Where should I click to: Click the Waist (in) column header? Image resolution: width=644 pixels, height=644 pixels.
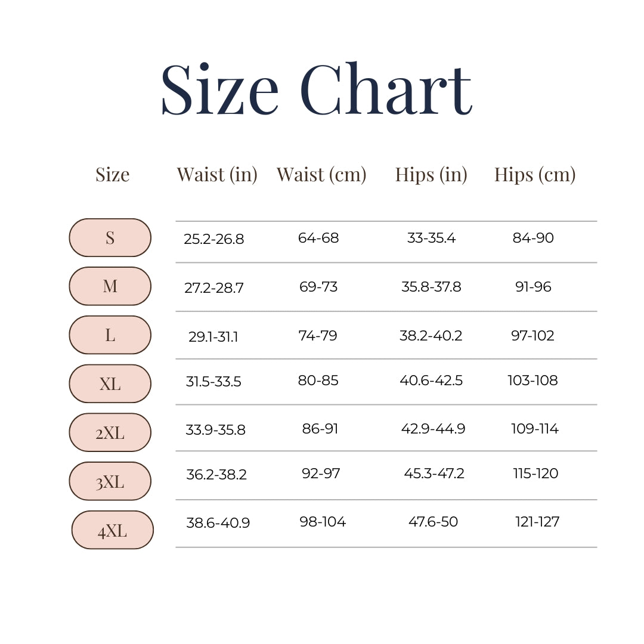pos(217,175)
